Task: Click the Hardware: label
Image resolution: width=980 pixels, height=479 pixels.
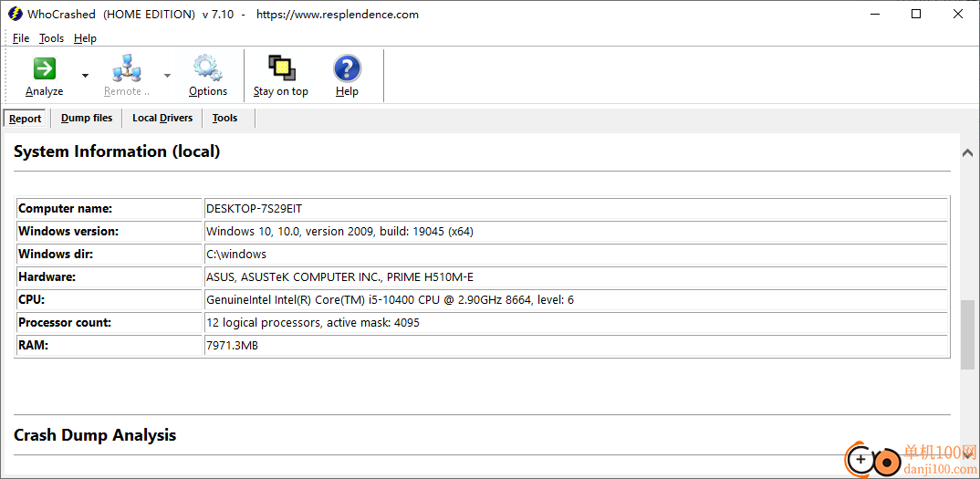Action: (47, 277)
